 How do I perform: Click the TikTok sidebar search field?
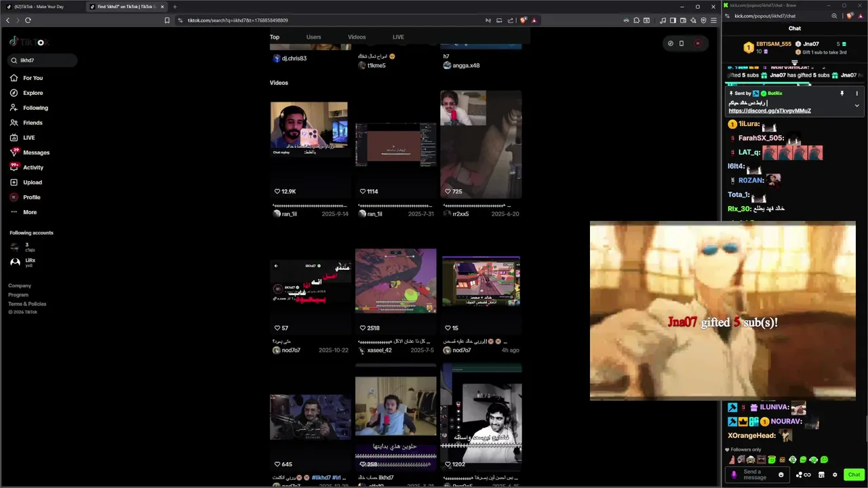tap(42, 60)
